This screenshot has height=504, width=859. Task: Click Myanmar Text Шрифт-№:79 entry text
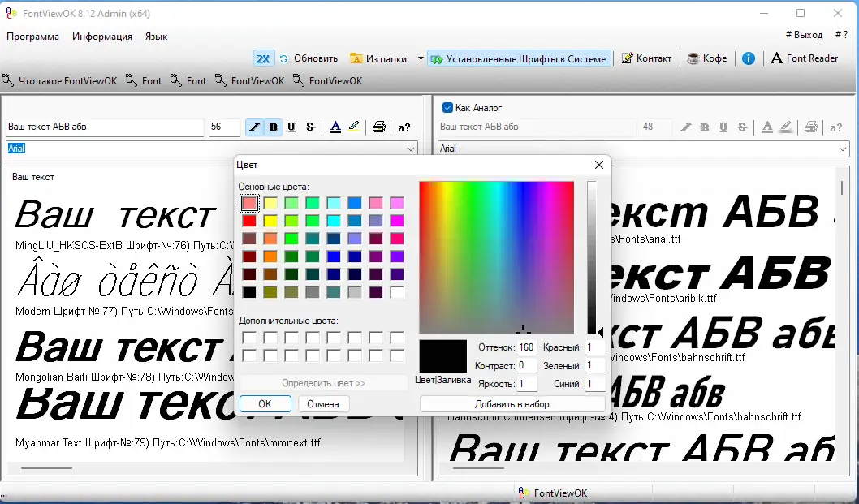167,442
